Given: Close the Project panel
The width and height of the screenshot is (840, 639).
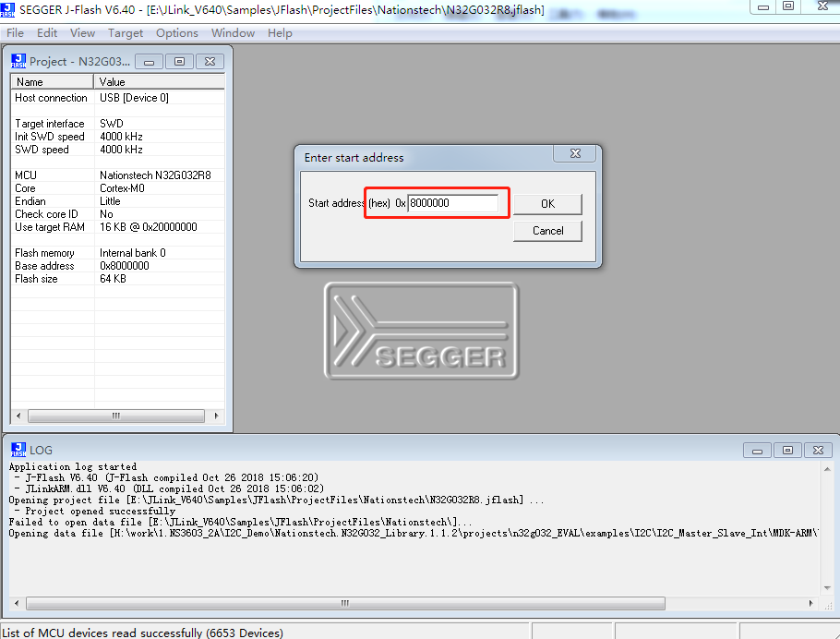Looking at the screenshot, I should [x=210, y=62].
